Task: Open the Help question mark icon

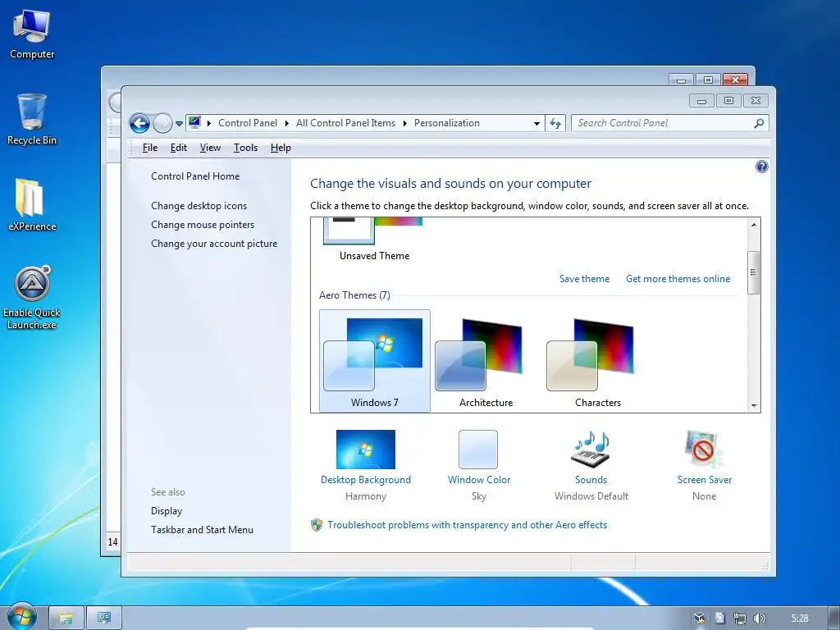Action: [x=761, y=167]
